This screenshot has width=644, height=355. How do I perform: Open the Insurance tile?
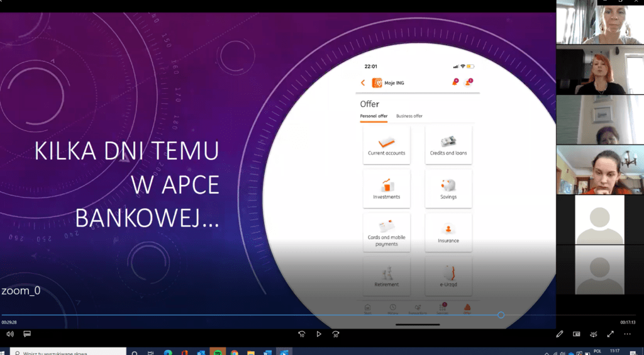(x=448, y=232)
